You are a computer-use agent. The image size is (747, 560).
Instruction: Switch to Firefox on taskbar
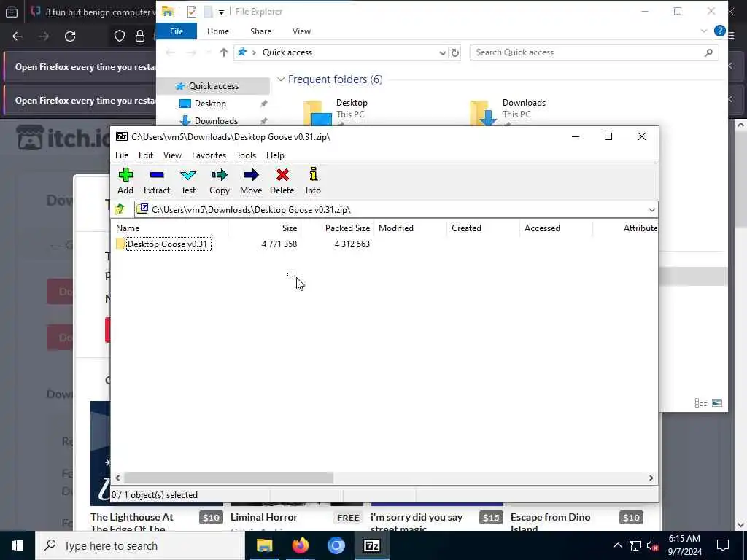(x=300, y=545)
